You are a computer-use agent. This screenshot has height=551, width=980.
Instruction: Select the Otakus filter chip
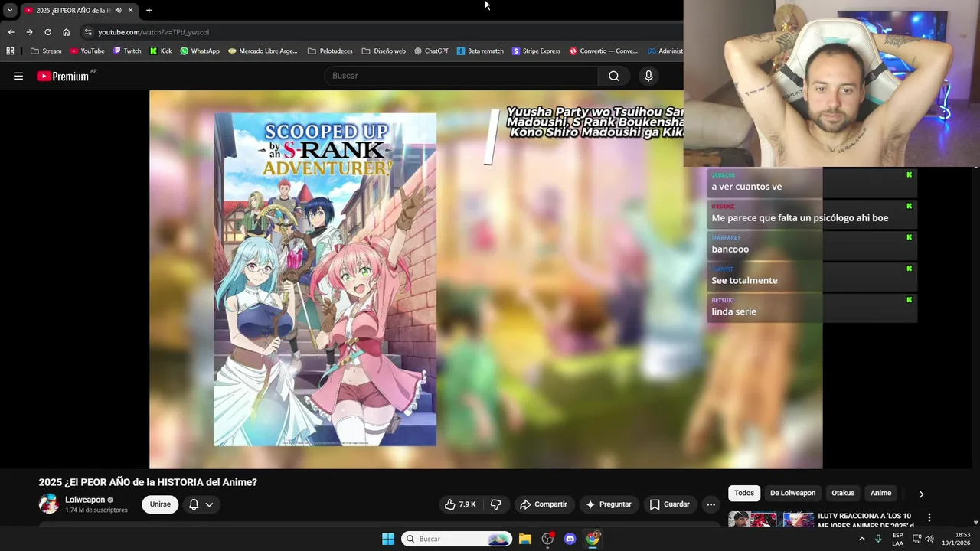click(843, 493)
